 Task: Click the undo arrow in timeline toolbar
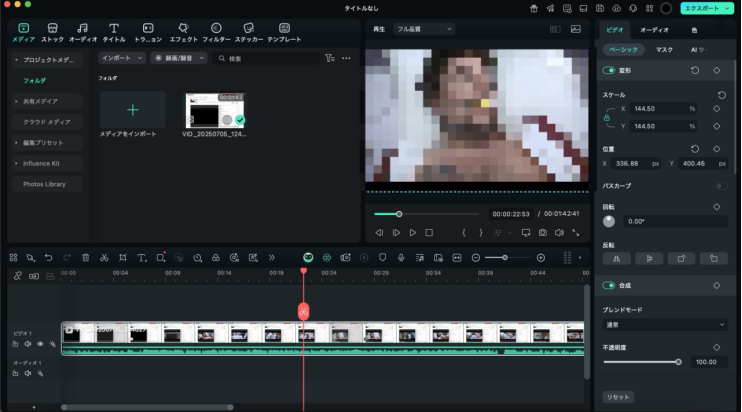(49, 257)
